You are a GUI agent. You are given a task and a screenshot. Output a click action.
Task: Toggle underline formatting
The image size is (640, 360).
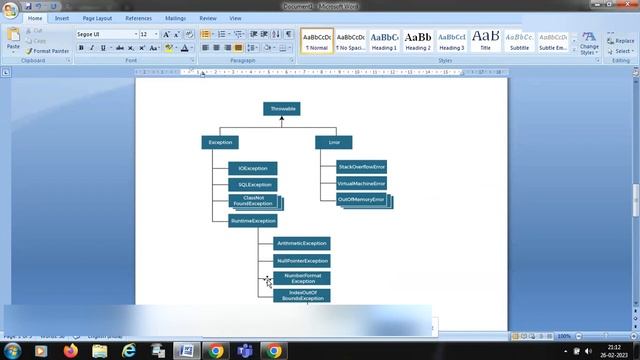pyautogui.click(x=103, y=48)
